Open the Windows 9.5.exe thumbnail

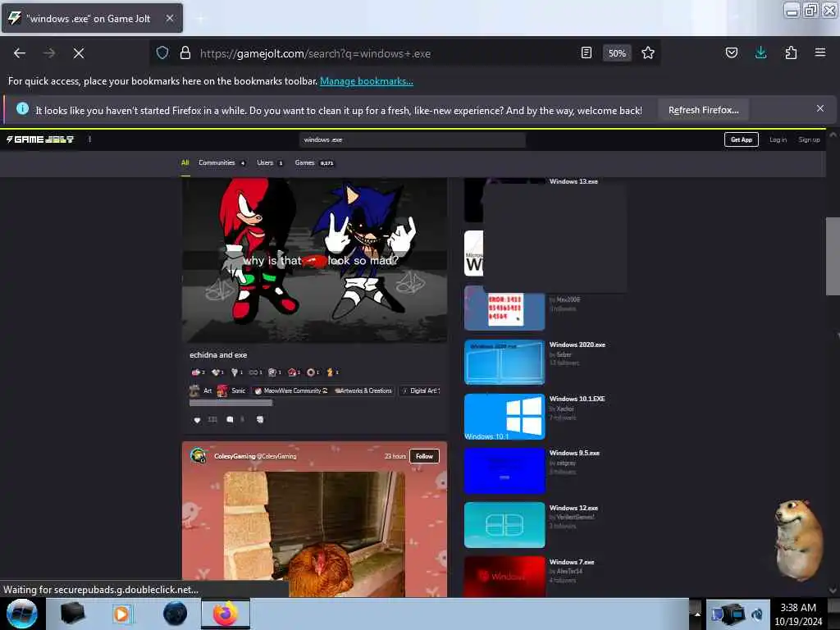[504, 471]
